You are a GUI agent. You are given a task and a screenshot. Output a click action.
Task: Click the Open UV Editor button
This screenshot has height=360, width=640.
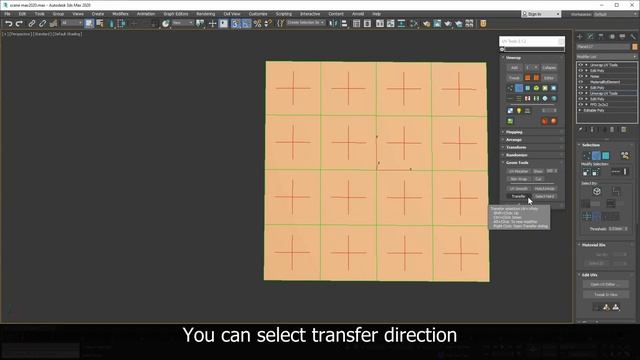(x=606, y=284)
